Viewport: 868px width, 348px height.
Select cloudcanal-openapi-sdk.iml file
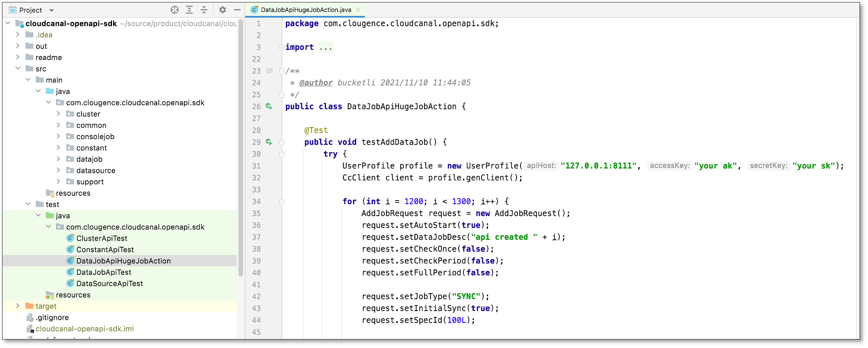pos(85,329)
